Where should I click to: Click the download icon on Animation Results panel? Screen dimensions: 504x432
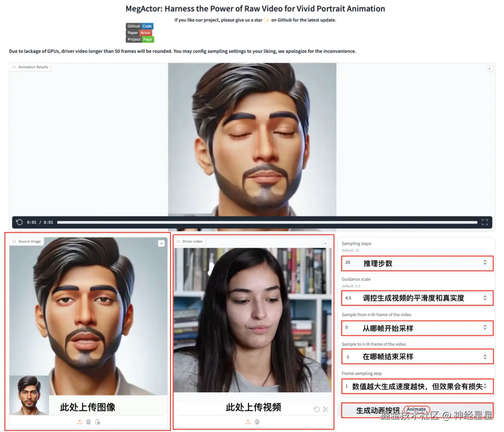[x=489, y=68]
